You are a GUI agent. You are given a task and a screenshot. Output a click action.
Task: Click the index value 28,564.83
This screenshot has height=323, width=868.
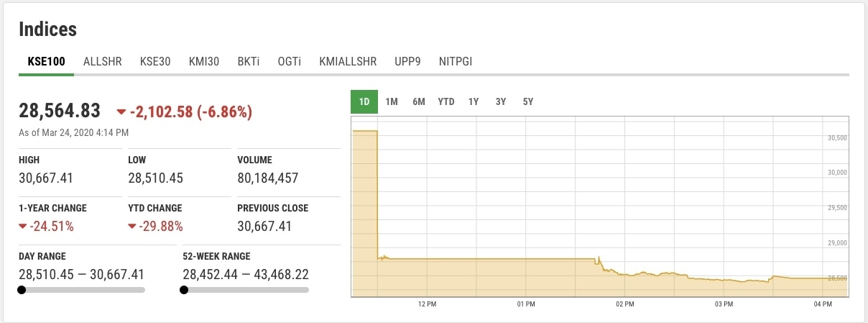[60, 111]
